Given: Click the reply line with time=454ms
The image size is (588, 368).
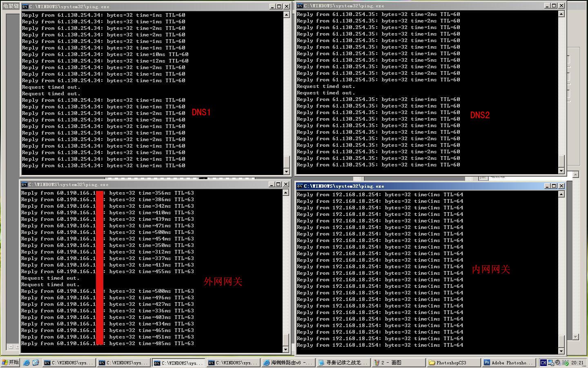Looking at the screenshot, I should (107, 239).
